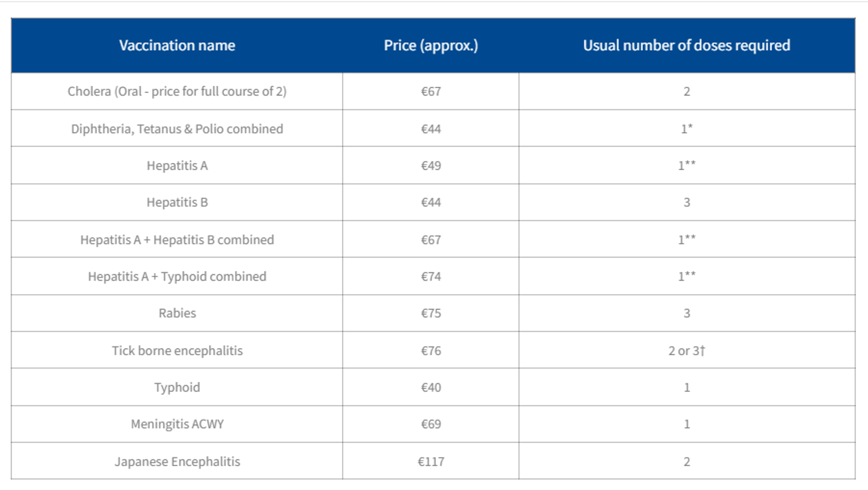Click the Diphtheria, Tetanus & Polio combined cell

pyautogui.click(x=177, y=129)
